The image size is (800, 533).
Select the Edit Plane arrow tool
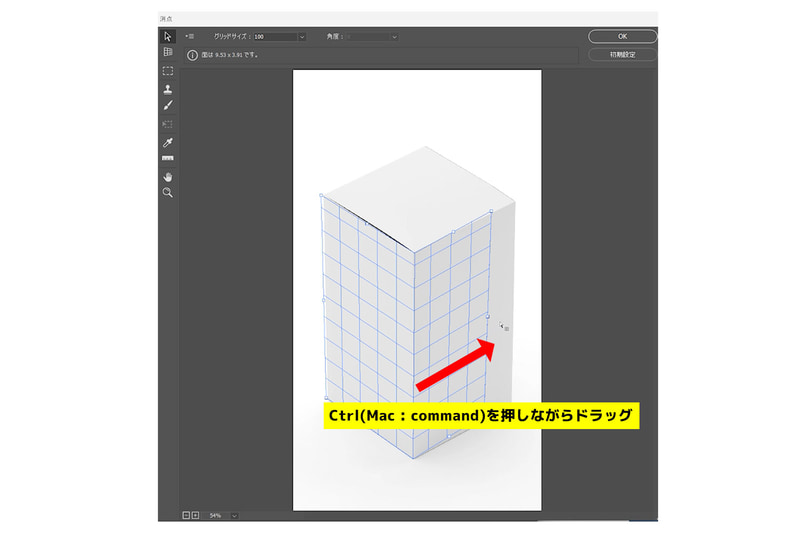168,36
